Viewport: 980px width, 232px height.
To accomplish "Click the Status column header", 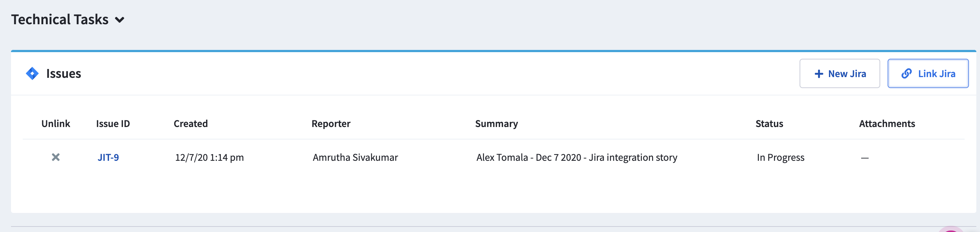I will 769,124.
